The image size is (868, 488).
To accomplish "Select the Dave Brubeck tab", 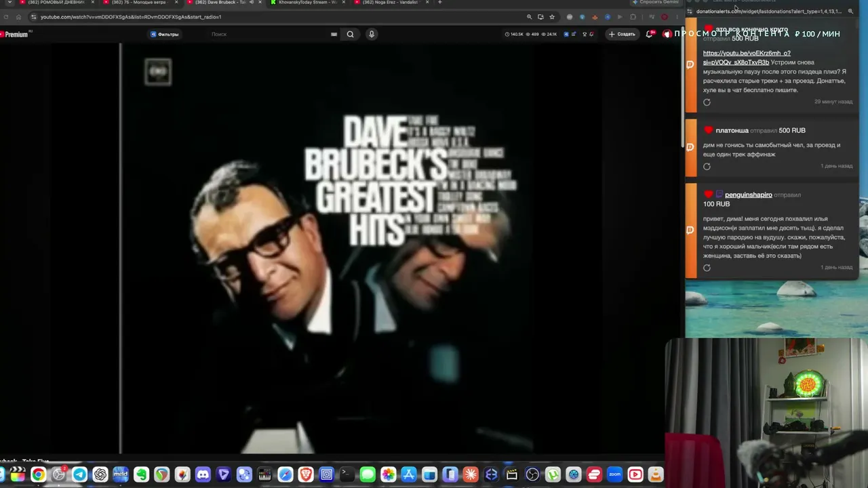I will pos(223,3).
